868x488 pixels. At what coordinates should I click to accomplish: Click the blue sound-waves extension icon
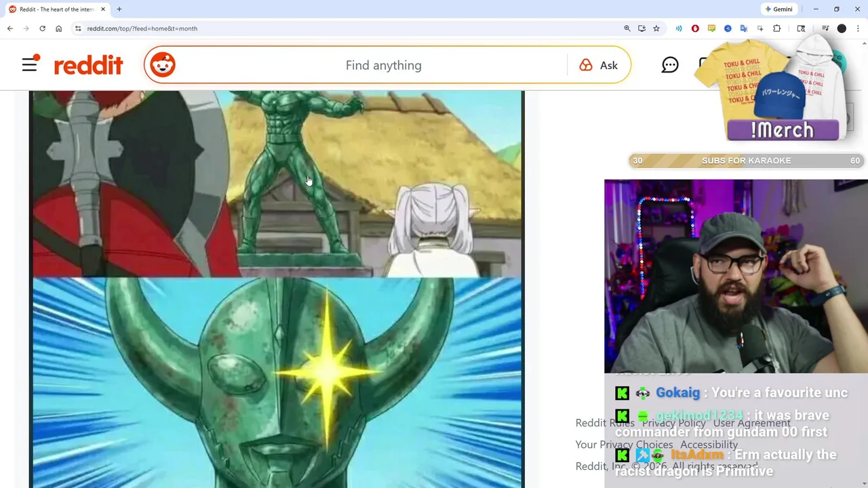point(679,28)
